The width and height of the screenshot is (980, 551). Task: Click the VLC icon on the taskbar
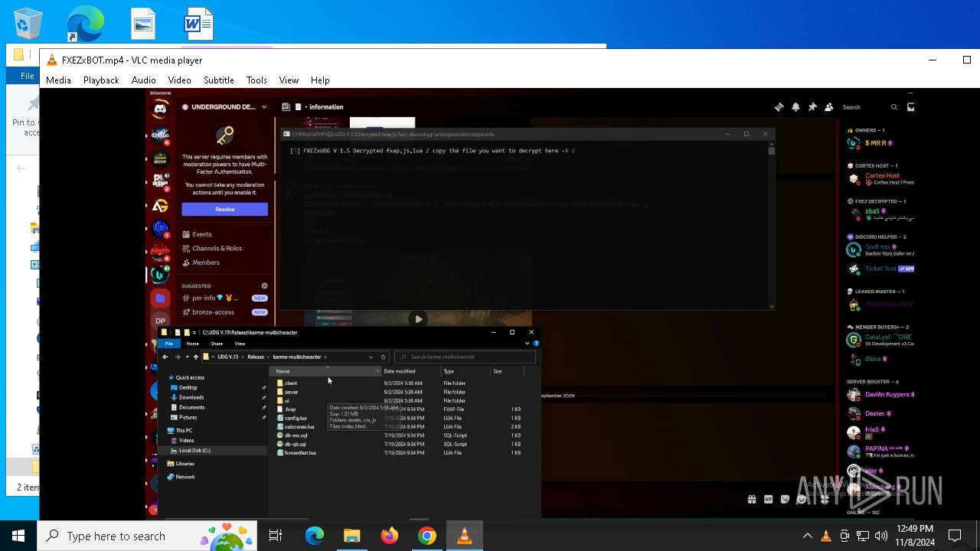464,536
